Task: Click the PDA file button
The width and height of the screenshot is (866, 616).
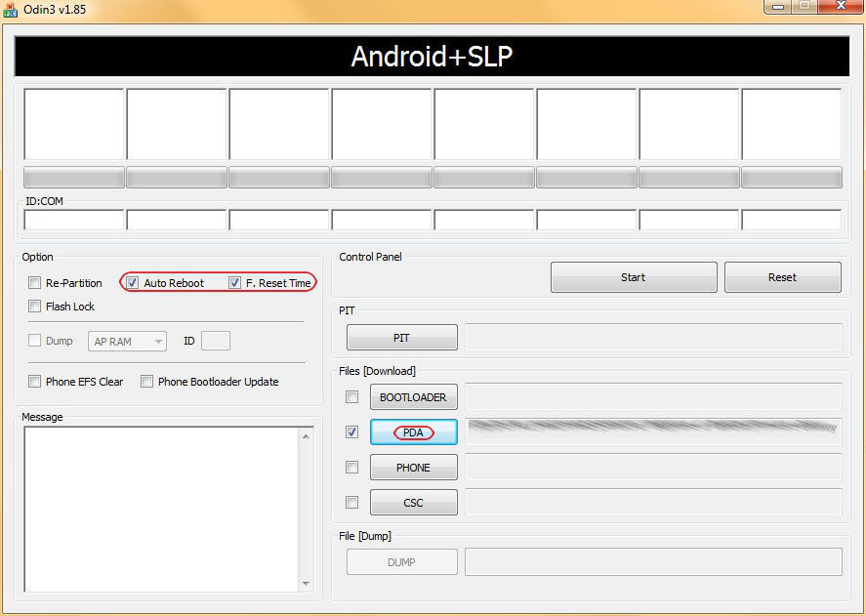Action: (413, 432)
